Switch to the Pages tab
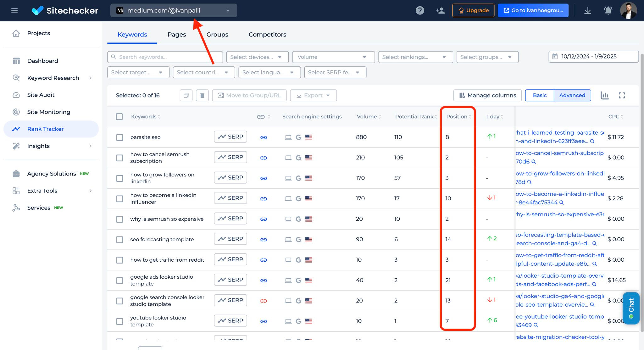Image resolution: width=644 pixels, height=350 pixels. 177,35
